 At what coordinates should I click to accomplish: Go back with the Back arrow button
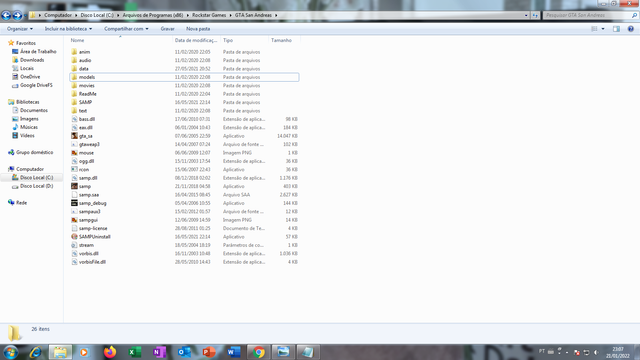pos(6,16)
